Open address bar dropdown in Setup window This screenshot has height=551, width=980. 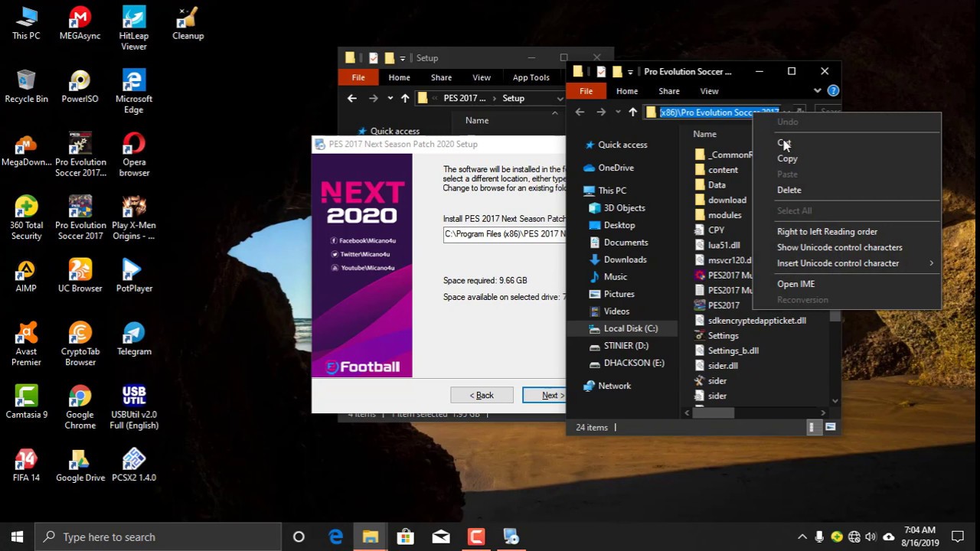(x=560, y=99)
